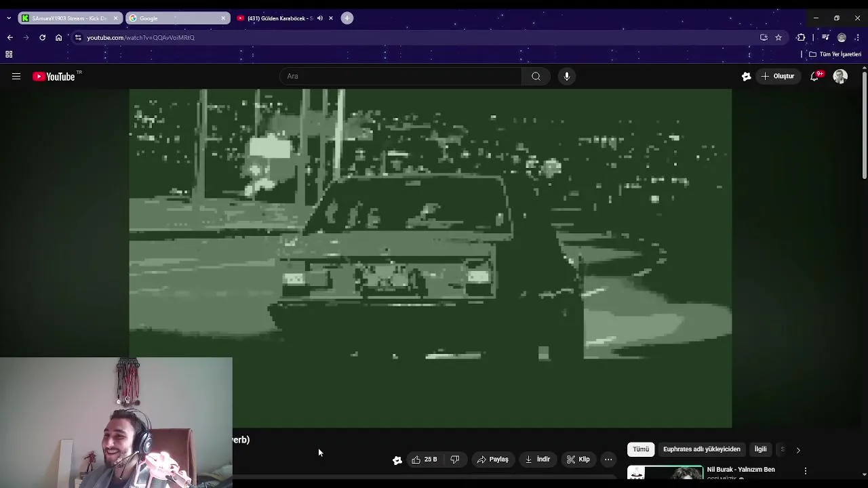The image size is (868, 488).
Task: Open a new browser tab
Action: 347,18
